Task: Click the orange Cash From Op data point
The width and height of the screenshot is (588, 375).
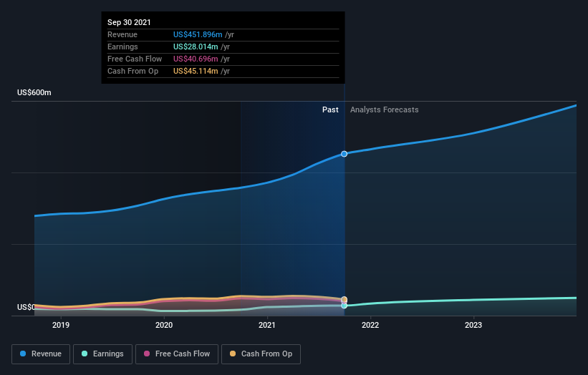Action: (x=344, y=299)
